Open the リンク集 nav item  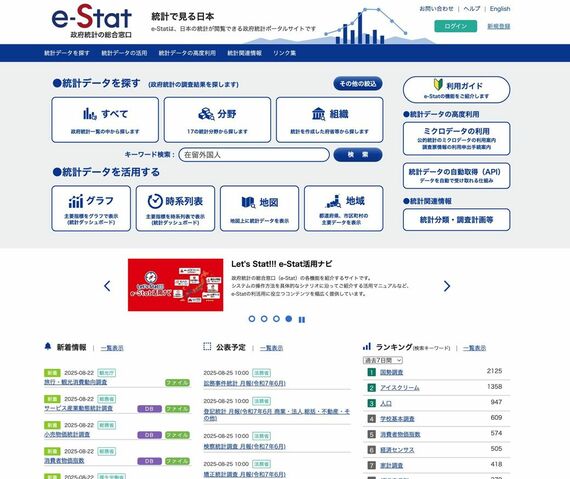pyautogui.click(x=285, y=53)
